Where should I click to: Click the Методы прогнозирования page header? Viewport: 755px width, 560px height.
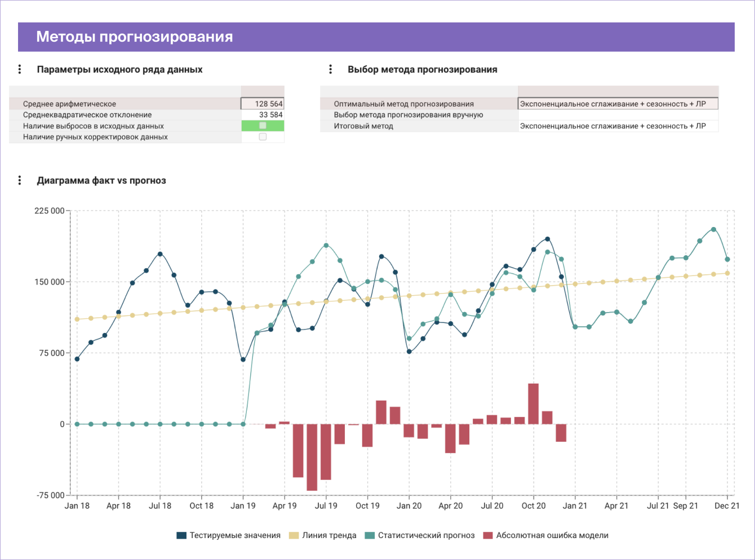(135, 37)
